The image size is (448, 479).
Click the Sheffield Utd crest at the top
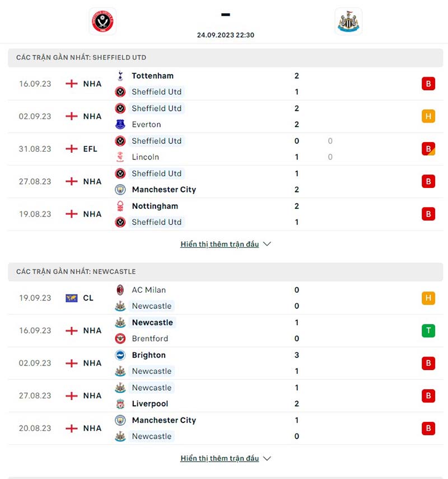103,22
